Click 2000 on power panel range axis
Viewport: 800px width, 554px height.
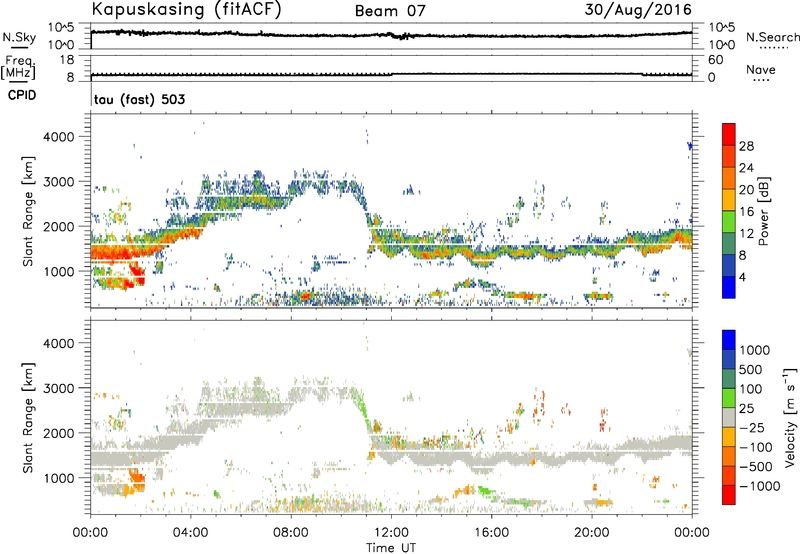(58, 226)
